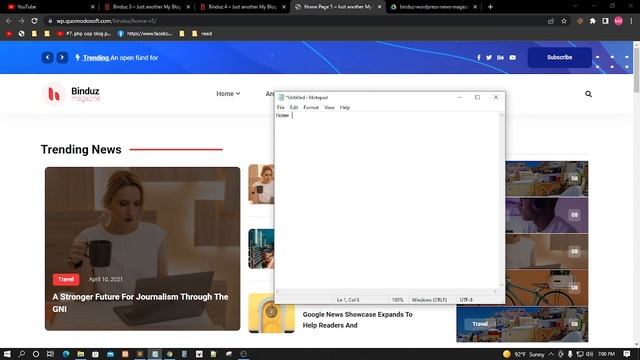Click the volume icon in system tray
The width and height of the screenshot is (640, 360).
tap(589, 354)
